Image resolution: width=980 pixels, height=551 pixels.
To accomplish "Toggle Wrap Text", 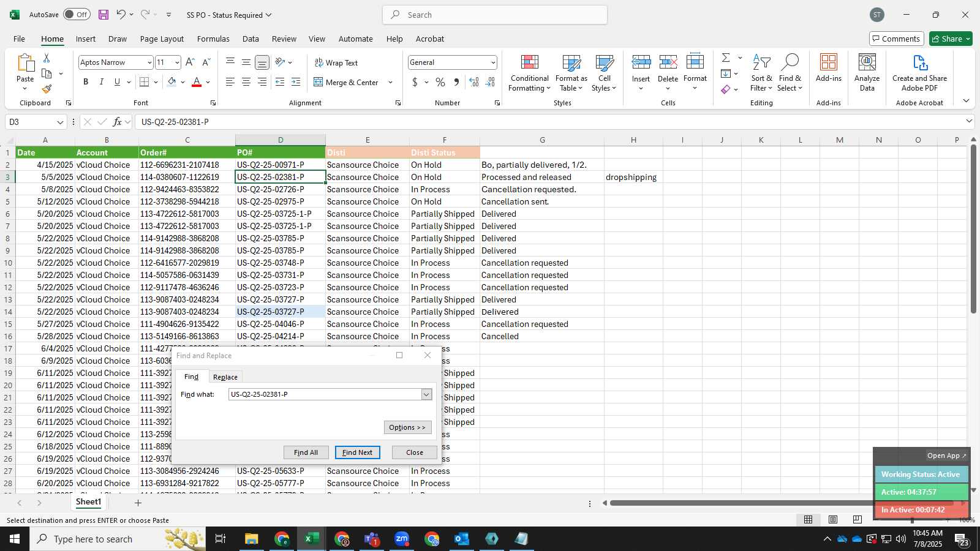I will (336, 62).
